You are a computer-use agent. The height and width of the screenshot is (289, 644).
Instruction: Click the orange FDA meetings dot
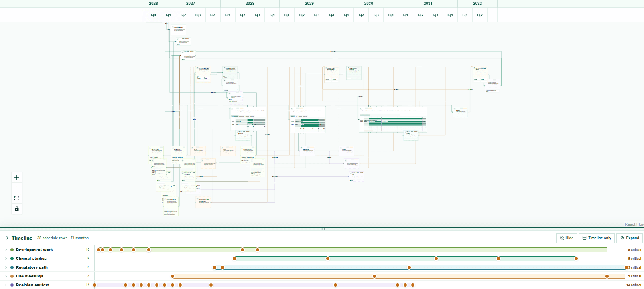(12, 276)
